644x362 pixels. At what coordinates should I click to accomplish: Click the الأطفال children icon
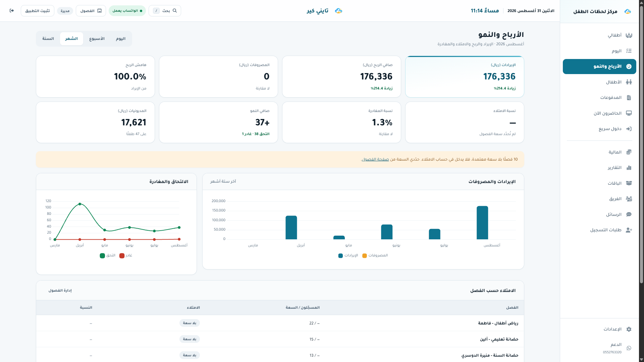[x=629, y=82]
